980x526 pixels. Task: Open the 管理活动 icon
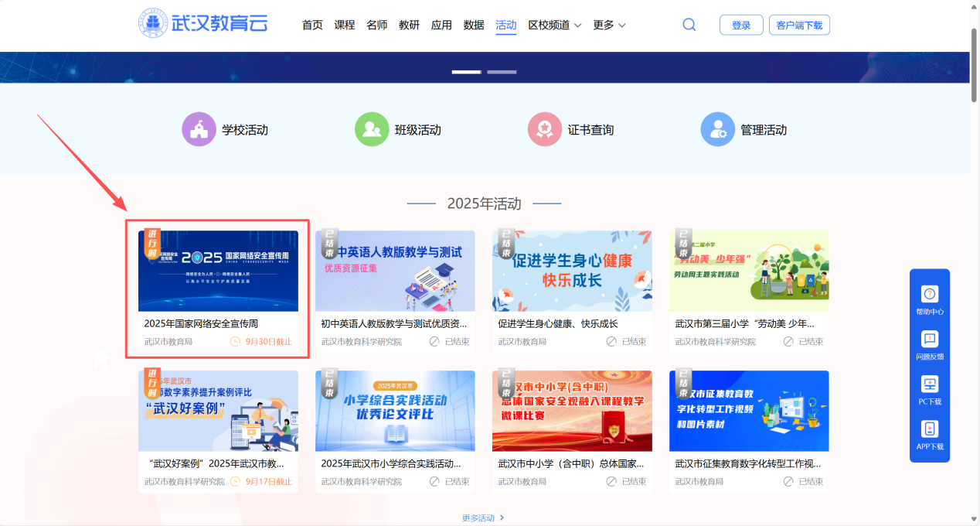(717, 129)
